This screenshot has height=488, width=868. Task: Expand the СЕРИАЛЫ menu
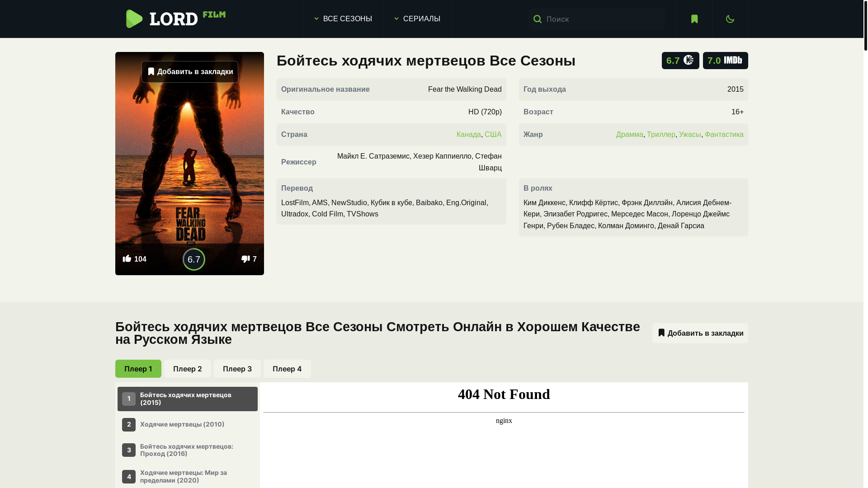(417, 19)
